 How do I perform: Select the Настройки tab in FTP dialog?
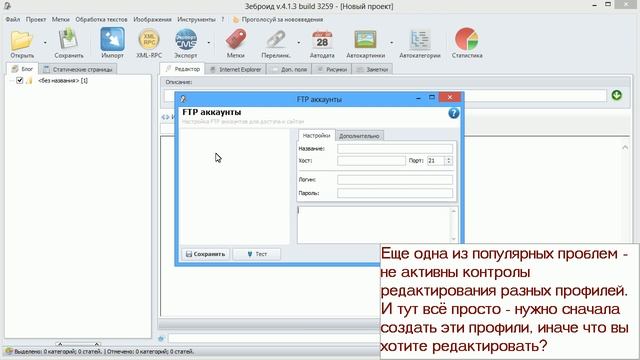[x=316, y=135]
